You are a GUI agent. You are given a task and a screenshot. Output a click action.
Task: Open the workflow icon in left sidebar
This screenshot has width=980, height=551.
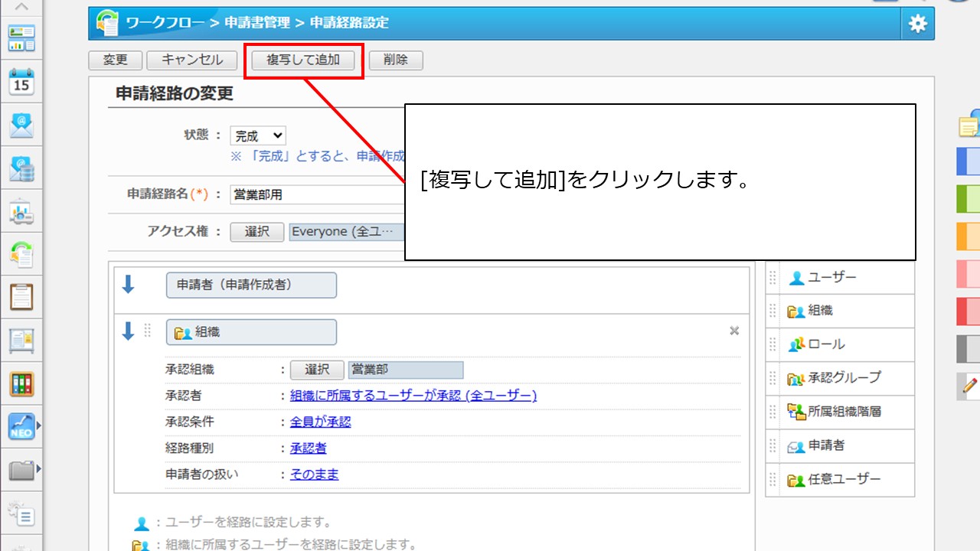21,255
